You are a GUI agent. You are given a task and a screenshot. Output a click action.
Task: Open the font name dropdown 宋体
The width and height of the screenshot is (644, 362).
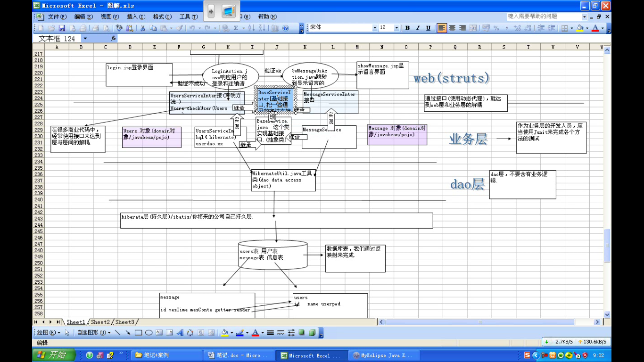pos(375,28)
